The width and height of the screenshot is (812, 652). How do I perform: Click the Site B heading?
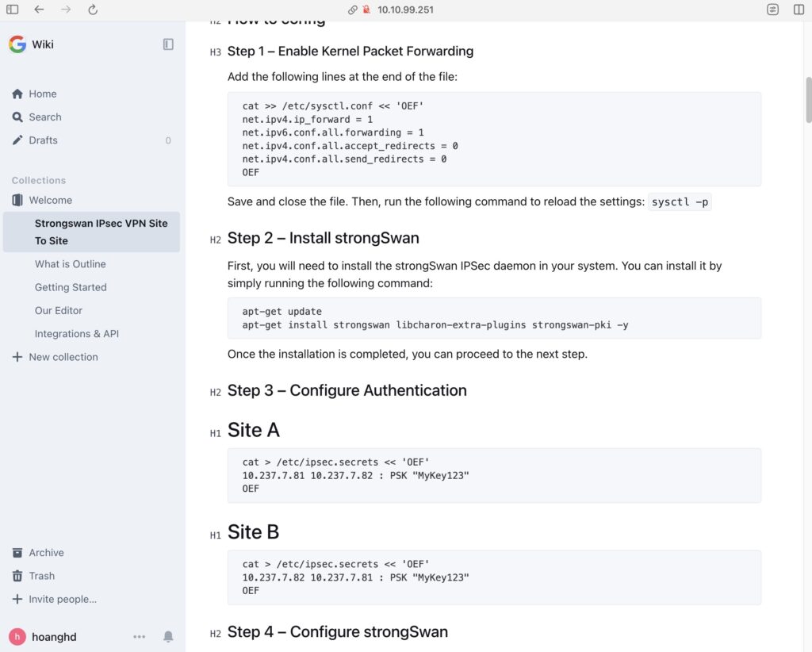point(253,532)
